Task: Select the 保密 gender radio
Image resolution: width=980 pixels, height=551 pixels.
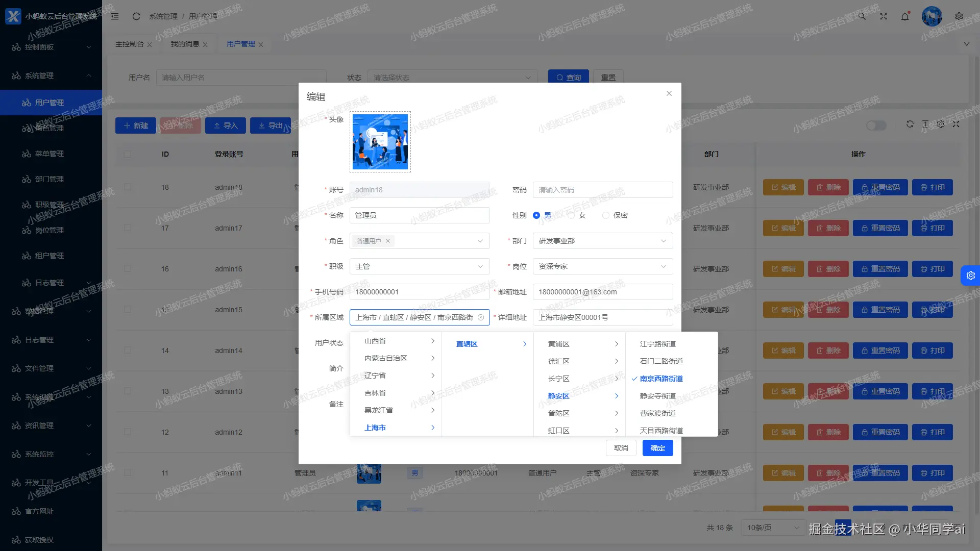Action: pyautogui.click(x=606, y=215)
